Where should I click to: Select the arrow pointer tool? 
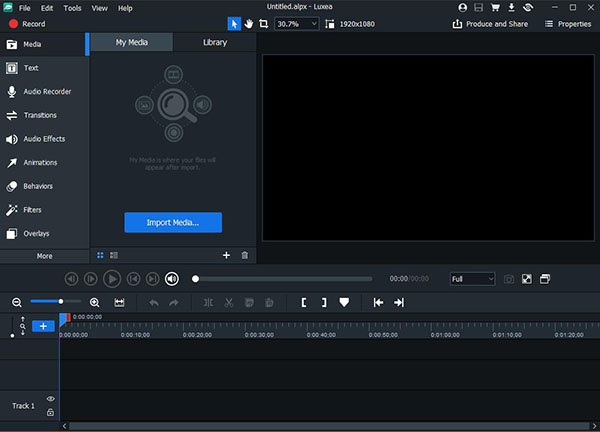point(234,24)
